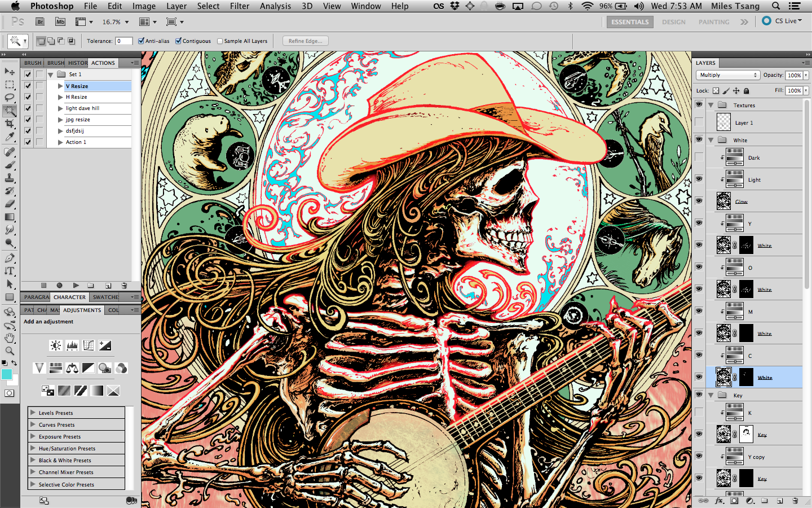812x508 pixels.
Task: Open the Opacity slider dropdown arrow
Action: tap(806, 75)
